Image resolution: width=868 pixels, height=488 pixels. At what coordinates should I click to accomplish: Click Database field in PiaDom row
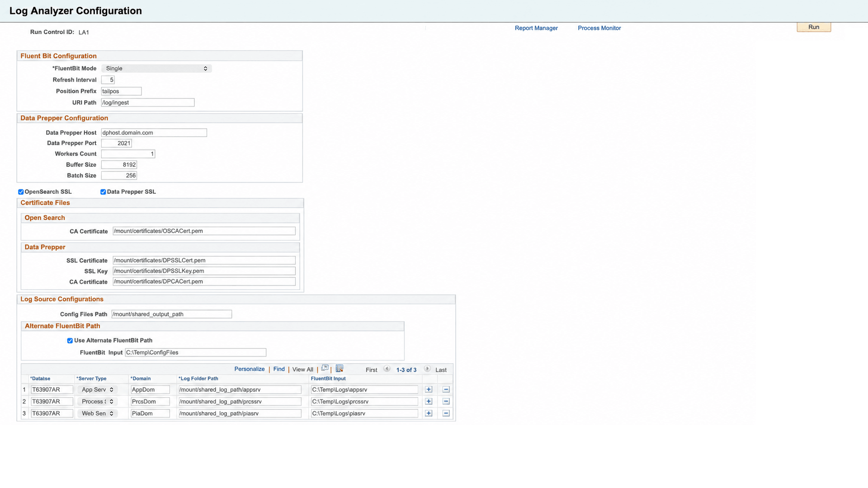(52, 413)
